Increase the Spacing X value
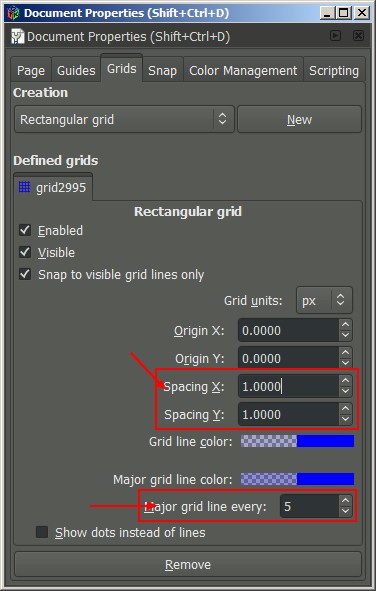This screenshot has width=376, height=591. [345, 381]
